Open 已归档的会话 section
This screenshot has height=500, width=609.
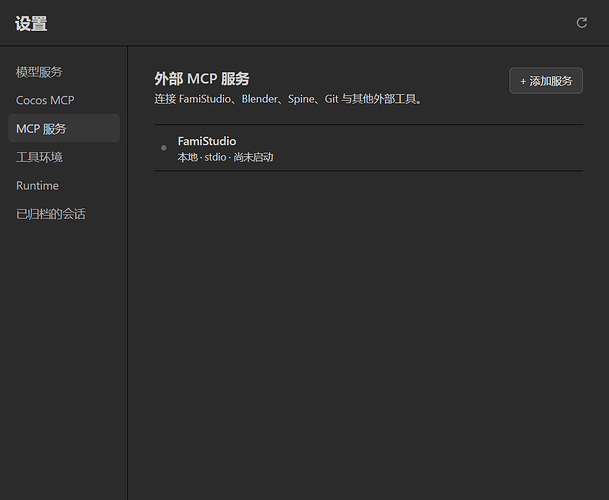click(64, 214)
